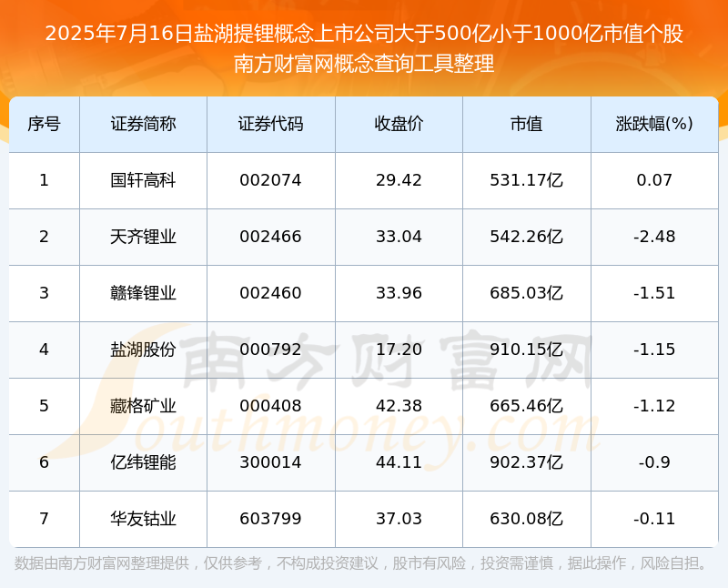The width and height of the screenshot is (728, 588).
Task: Click change percentage -0.9
Action: point(654,462)
